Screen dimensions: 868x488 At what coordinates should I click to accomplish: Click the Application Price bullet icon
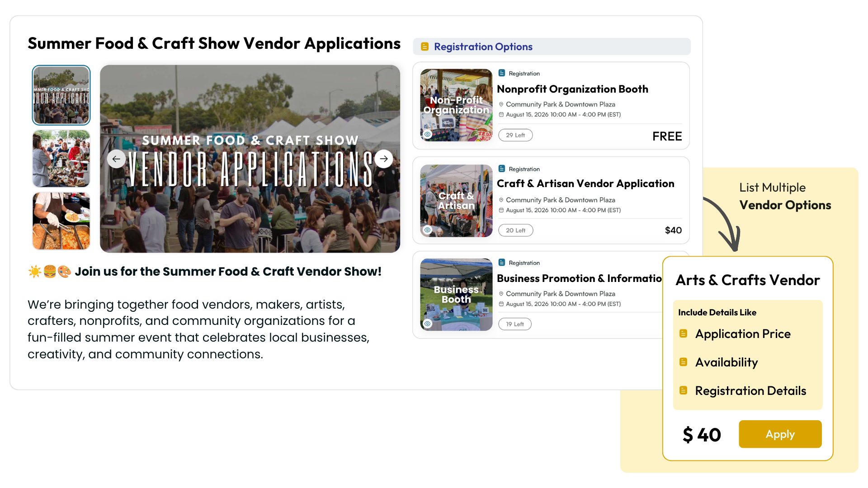(684, 333)
